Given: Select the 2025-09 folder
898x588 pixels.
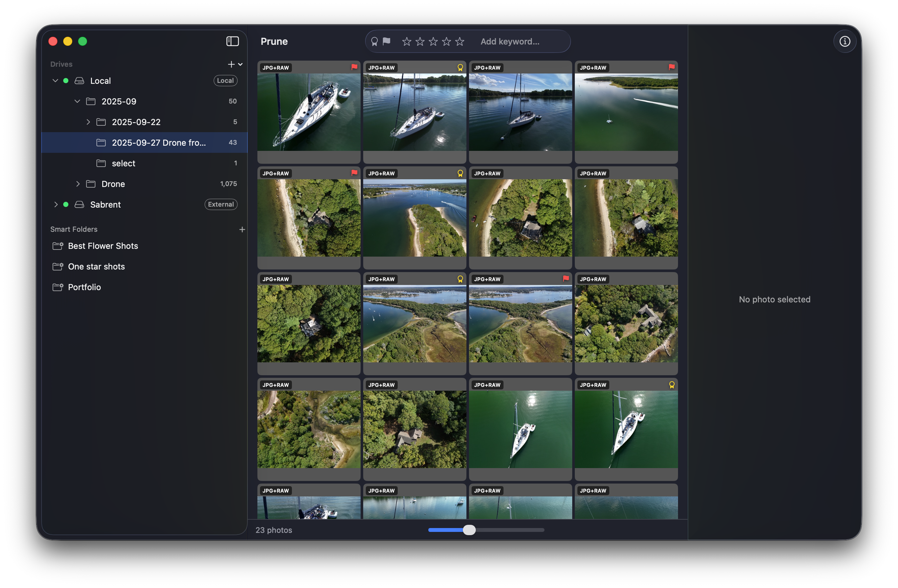Looking at the screenshot, I should tap(145, 102).
